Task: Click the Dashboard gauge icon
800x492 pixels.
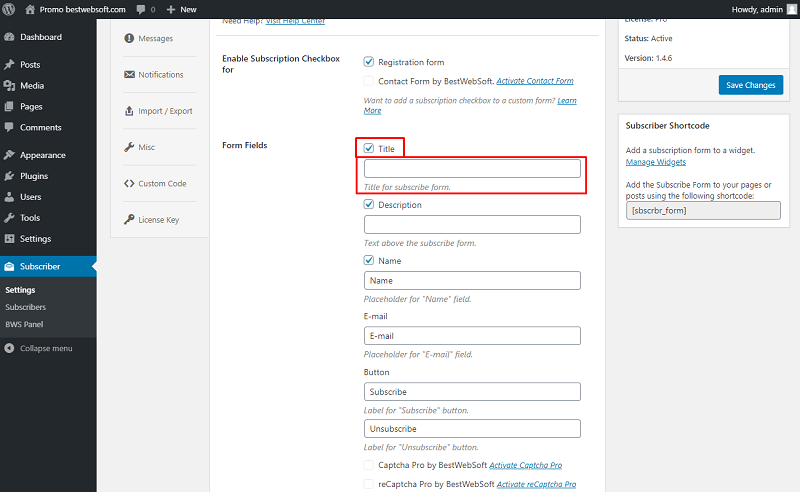Action: (x=9, y=37)
